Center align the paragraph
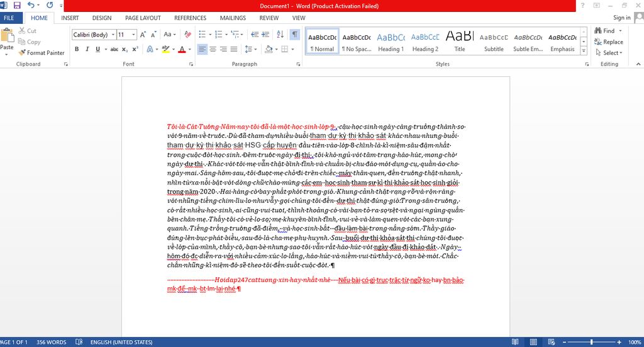644x347 pixels. (x=213, y=49)
